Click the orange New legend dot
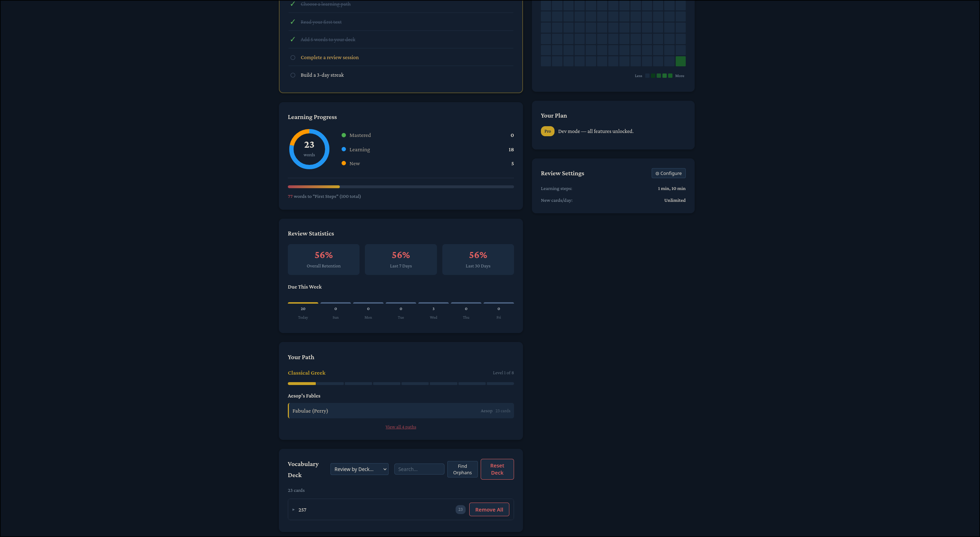The height and width of the screenshot is (537, 980). click(343, 163)
